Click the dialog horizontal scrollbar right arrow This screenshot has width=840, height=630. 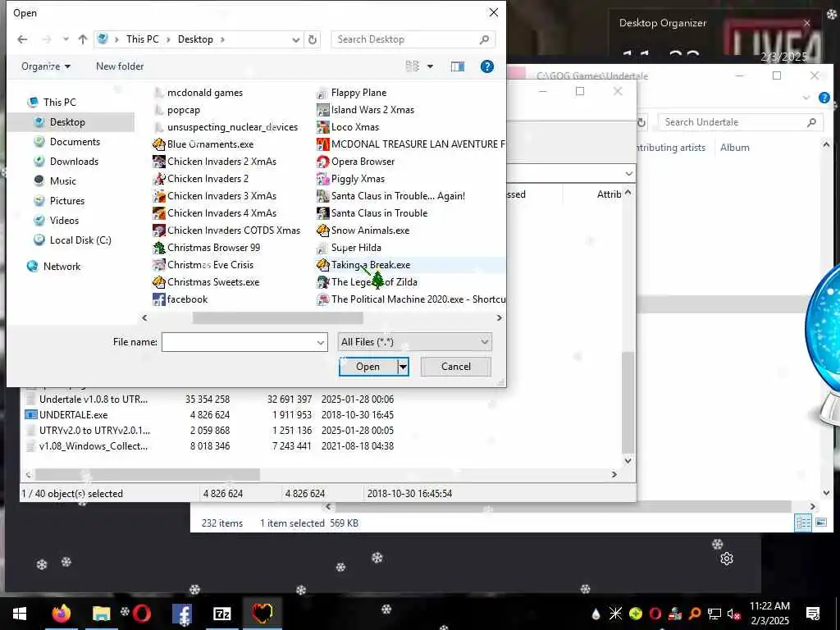(x=500, y=317)
